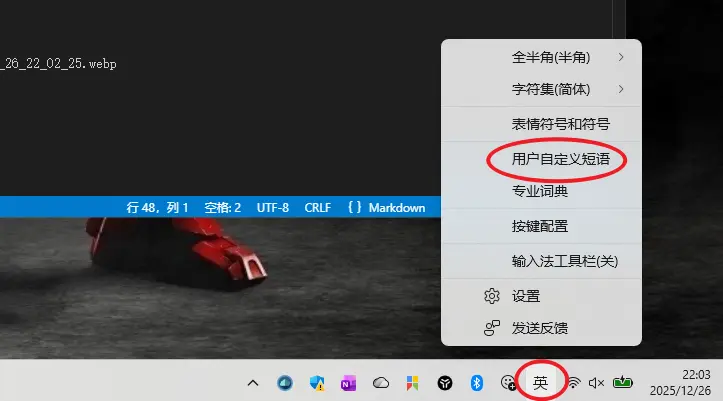
Task: Click the black round tray icon
Action: coord(444,383)
